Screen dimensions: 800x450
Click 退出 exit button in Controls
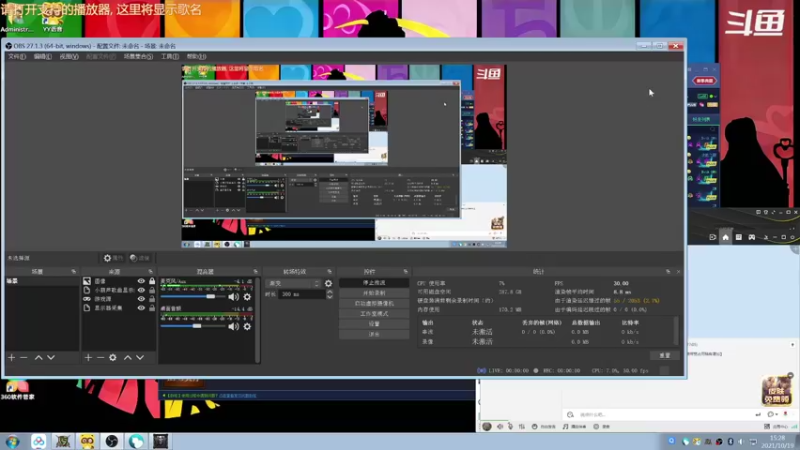coord(374,334)
